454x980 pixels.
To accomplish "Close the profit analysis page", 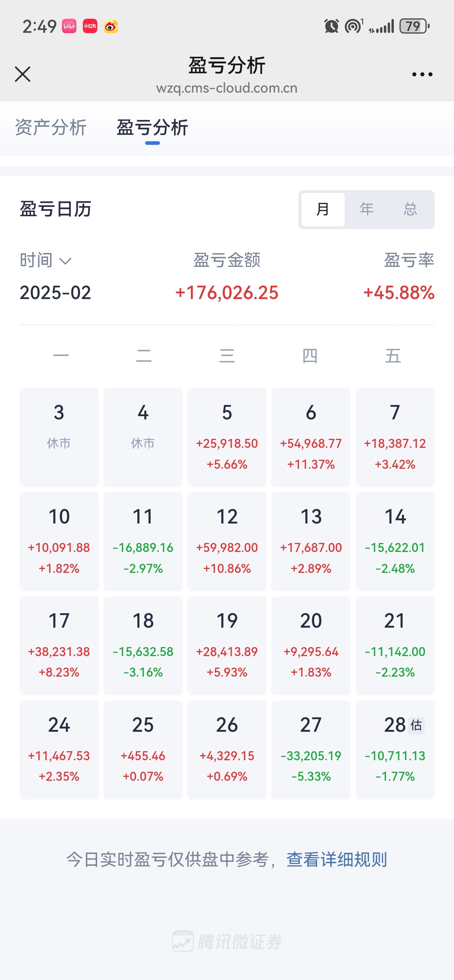I will pos(22,74).
